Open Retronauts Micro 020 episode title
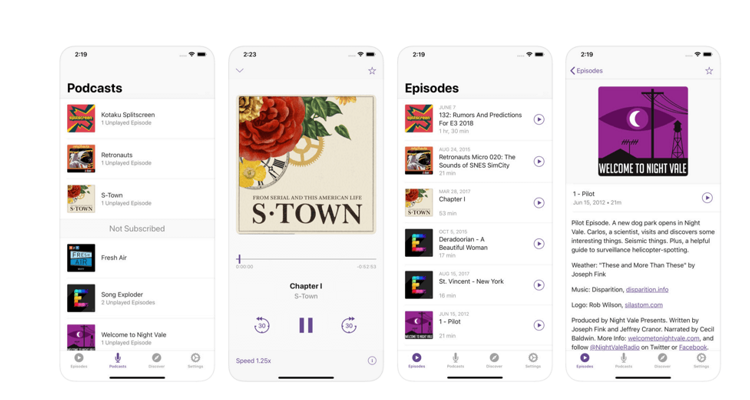 point(477,161)
